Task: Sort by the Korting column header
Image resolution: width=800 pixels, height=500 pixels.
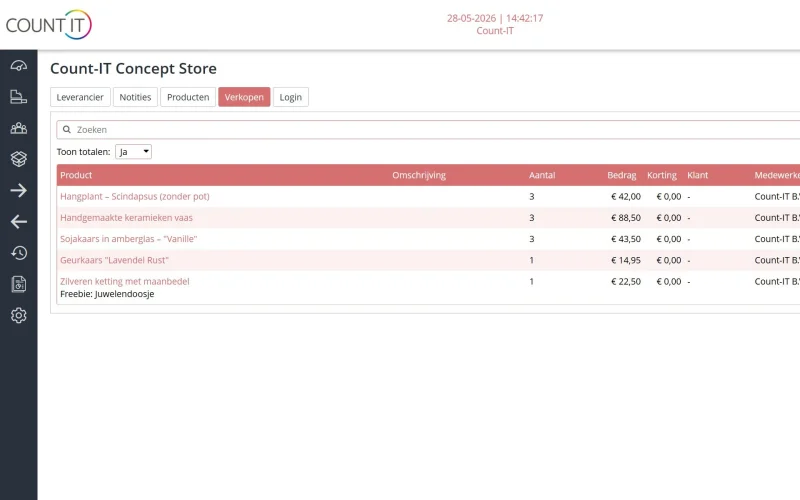Action: 662,175
